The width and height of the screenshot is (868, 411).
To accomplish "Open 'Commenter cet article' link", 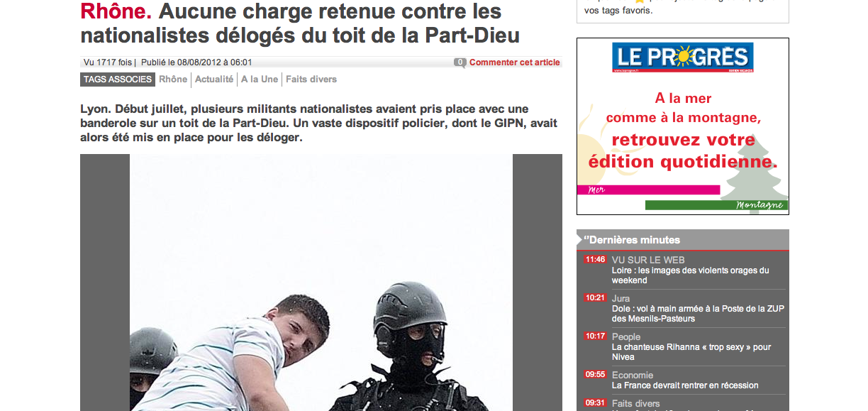I will 515,62.
